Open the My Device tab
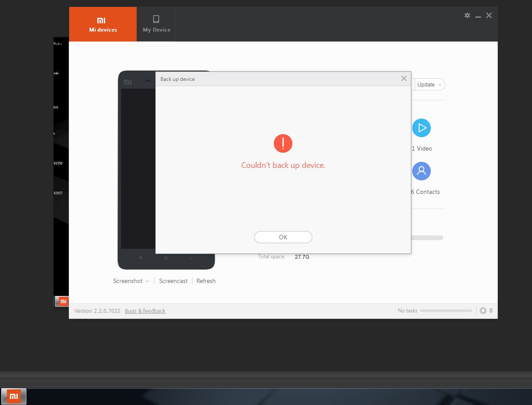The height and width of the screenshot is (405, 532). 157,24
